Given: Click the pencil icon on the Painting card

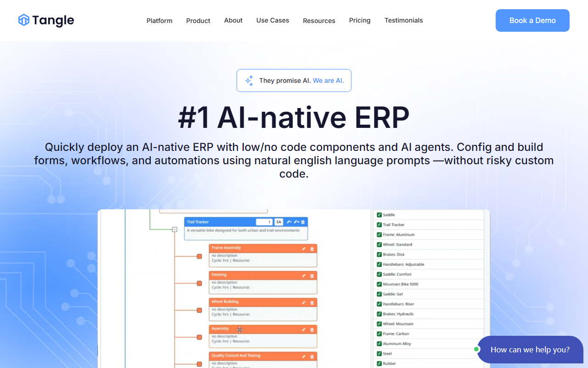Looking at the screenshot, I should point(304,276).
